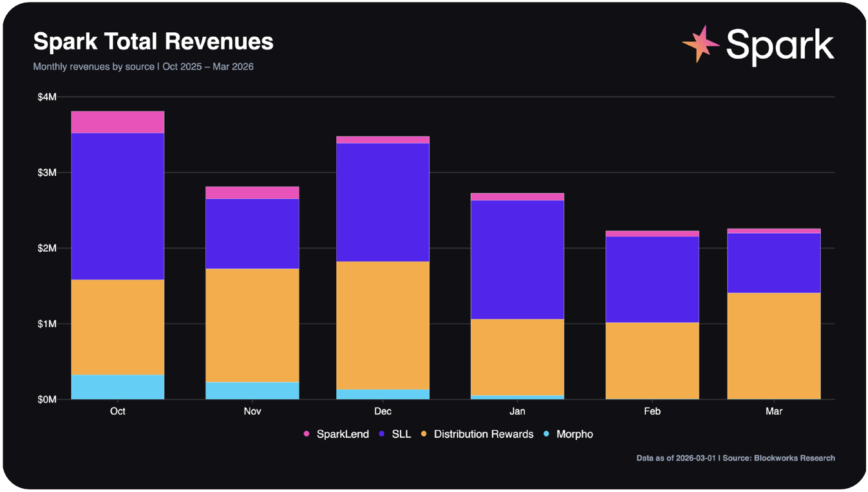Select the Nov SparkLend pink segment
The width and height of the screenshot is (868, 492).
pos(252,193)
